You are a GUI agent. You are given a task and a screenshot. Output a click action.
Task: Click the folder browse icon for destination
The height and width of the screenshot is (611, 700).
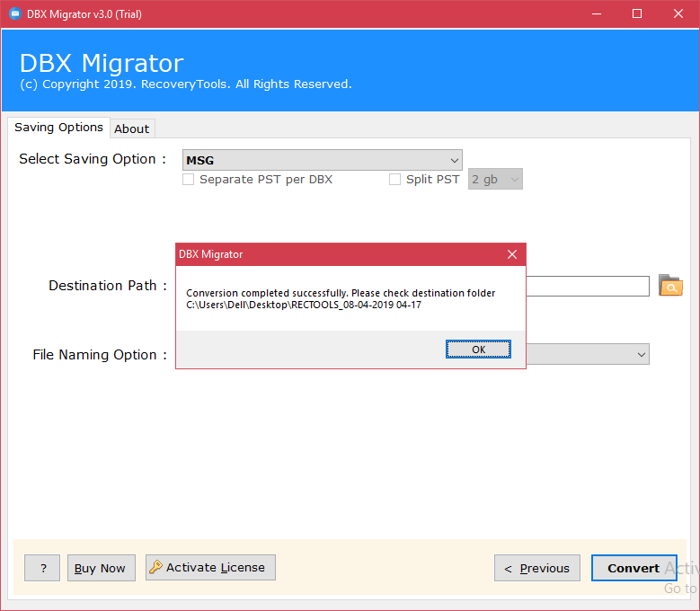click(x=670, y=286)
